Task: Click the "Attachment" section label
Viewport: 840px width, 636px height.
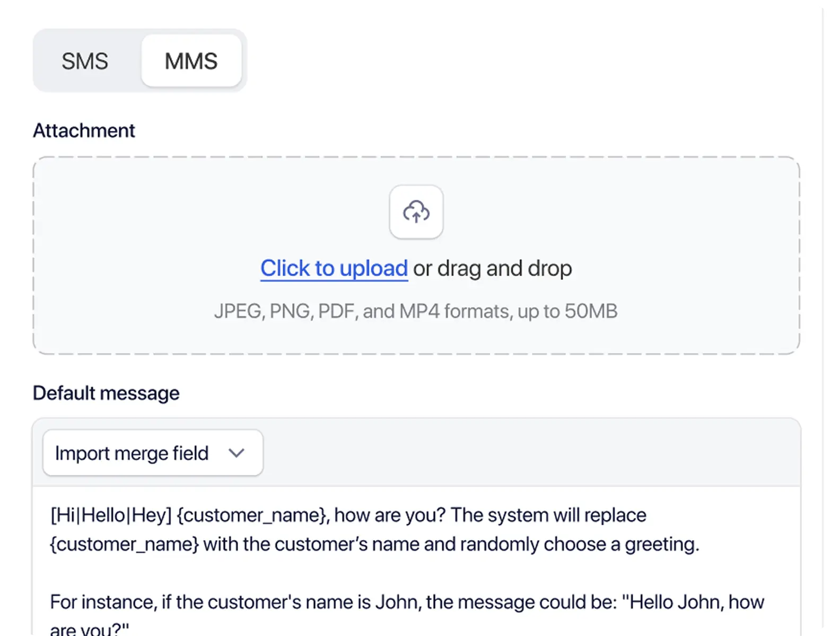Action: 84,130
